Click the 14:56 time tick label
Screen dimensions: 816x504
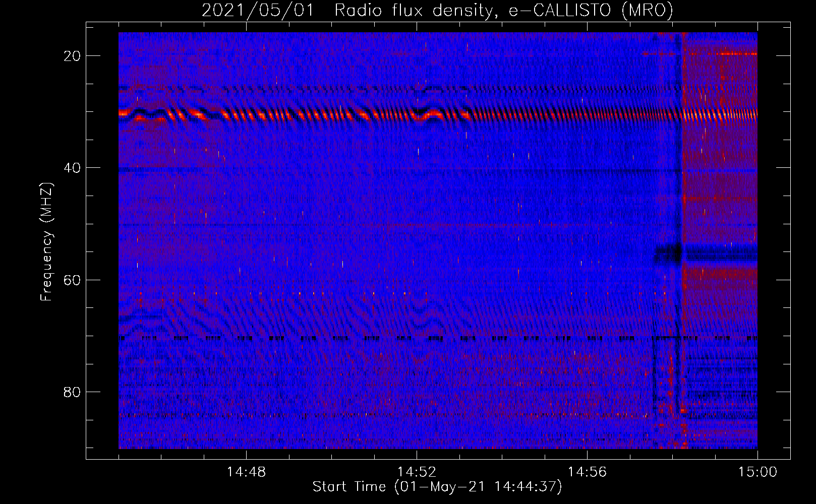click(587, 472)
